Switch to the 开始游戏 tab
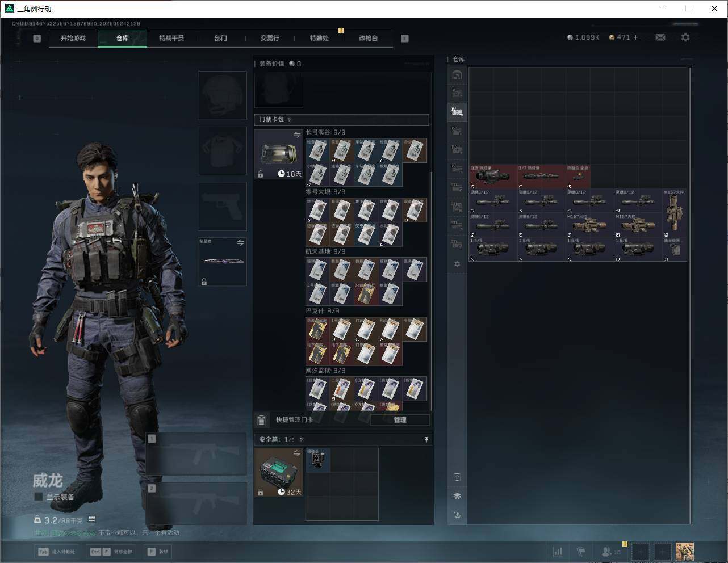The height and width of the screenshot is (563, 728). (x=73, y=38)
